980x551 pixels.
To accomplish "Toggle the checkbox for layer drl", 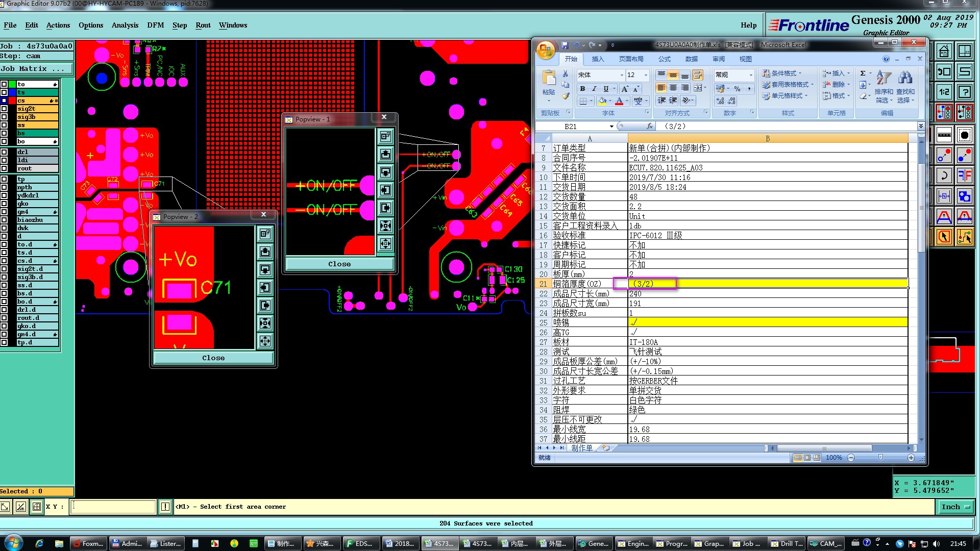I will [x=4, y=152].
